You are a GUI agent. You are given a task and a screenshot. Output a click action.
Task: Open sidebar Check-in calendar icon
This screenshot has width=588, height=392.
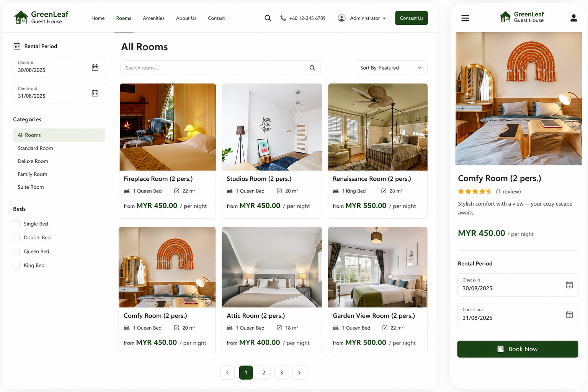pos(95,67)
